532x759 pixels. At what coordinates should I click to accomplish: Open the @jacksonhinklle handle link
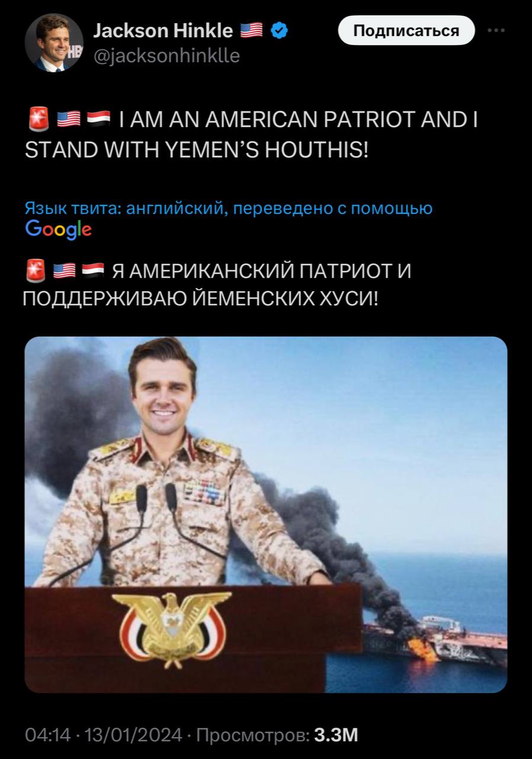click(167, 56)
